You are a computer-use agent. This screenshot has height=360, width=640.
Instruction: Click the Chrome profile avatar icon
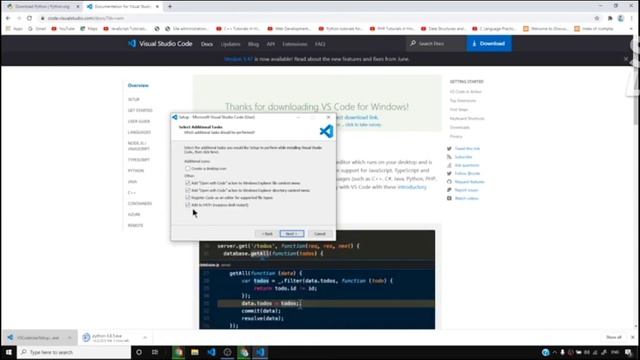pos(621,18)
